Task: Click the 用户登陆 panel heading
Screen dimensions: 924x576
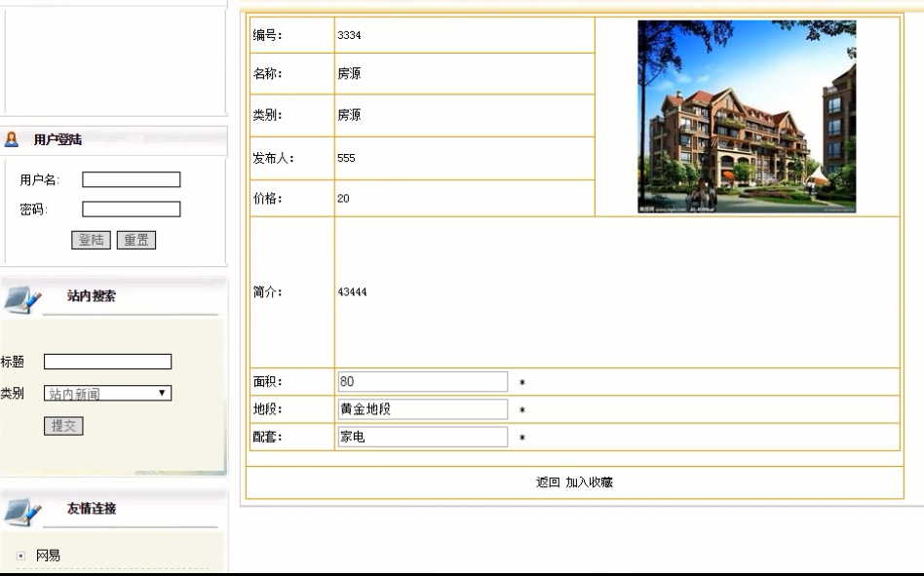Action: point(58,139)
